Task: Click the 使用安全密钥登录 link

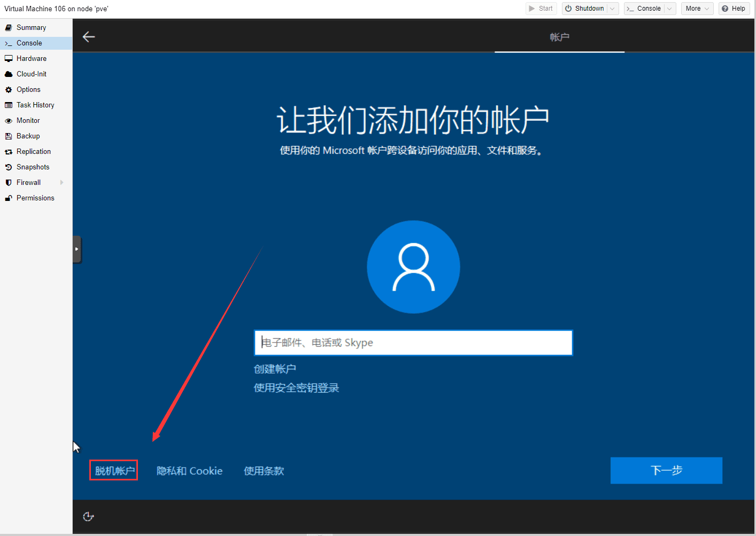Action: point(296,388)
